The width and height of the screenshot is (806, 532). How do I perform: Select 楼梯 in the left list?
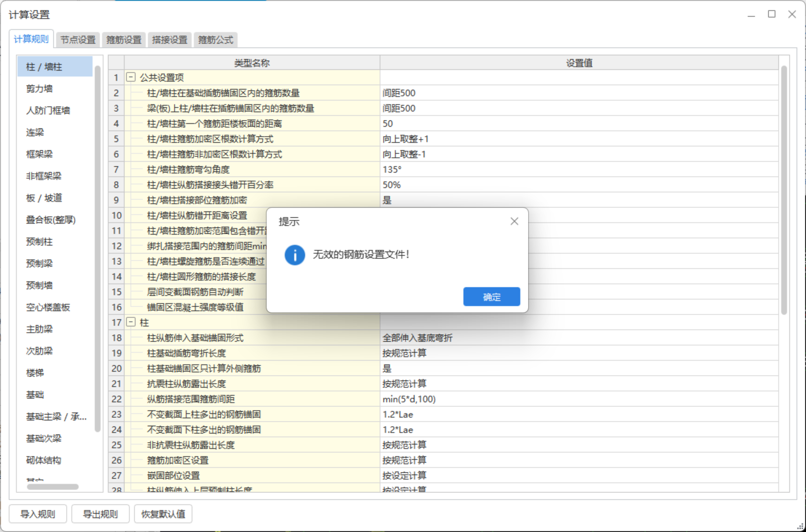coord(55,373)
